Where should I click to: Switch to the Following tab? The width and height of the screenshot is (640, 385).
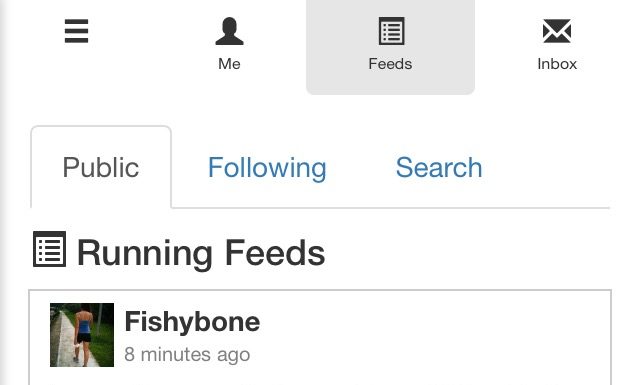(267, 167)
